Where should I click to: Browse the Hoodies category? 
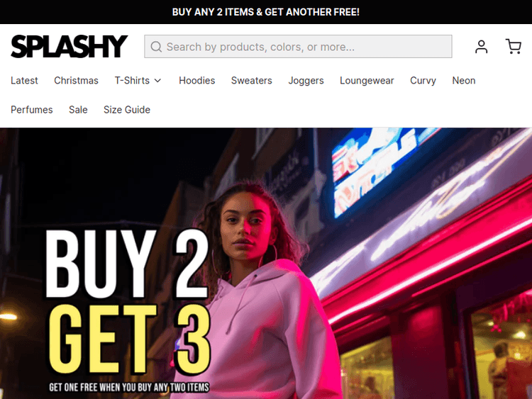click(196, 81)
